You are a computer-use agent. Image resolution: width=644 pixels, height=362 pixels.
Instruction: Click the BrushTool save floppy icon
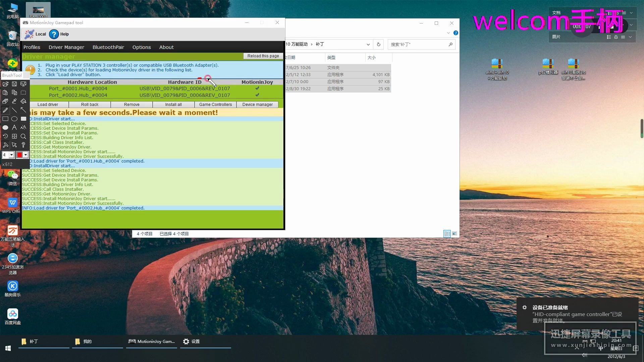point(14,84)
